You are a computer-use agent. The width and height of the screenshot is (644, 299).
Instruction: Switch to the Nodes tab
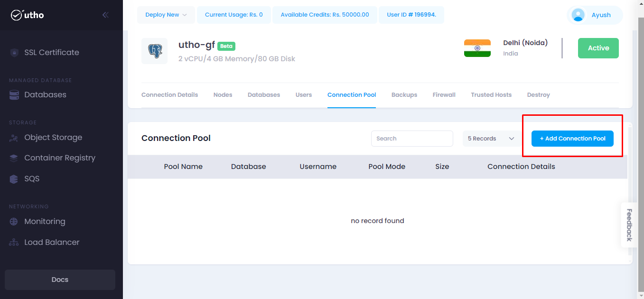[223, 95]
